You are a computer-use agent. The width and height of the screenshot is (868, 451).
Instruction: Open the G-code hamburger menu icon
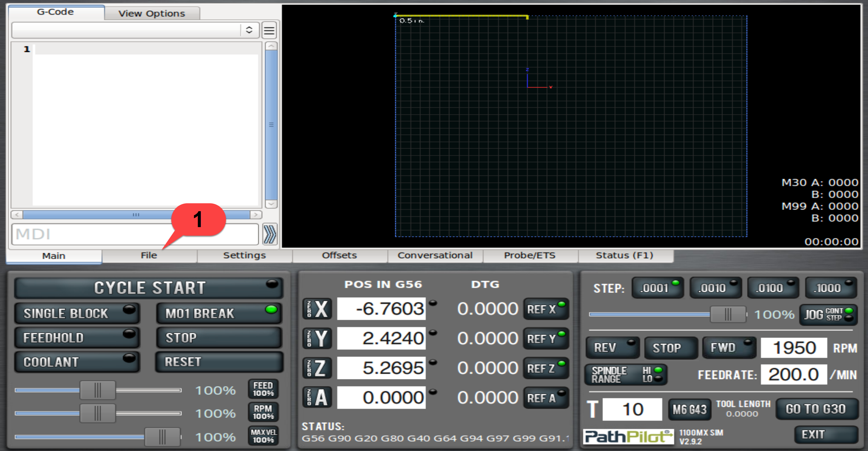(269, 30)
